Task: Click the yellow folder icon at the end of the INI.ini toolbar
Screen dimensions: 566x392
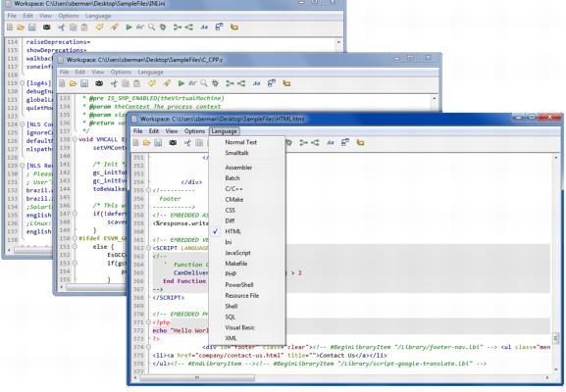Action: (234, 27)
